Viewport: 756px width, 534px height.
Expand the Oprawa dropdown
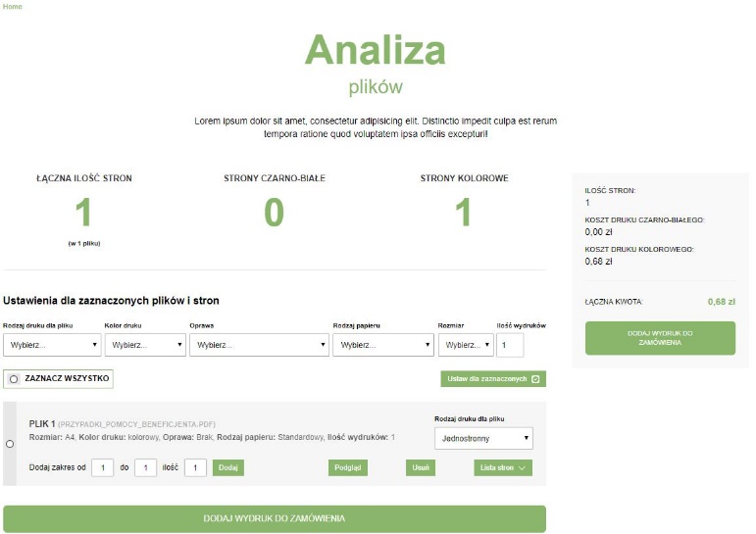tap(259, 345)
